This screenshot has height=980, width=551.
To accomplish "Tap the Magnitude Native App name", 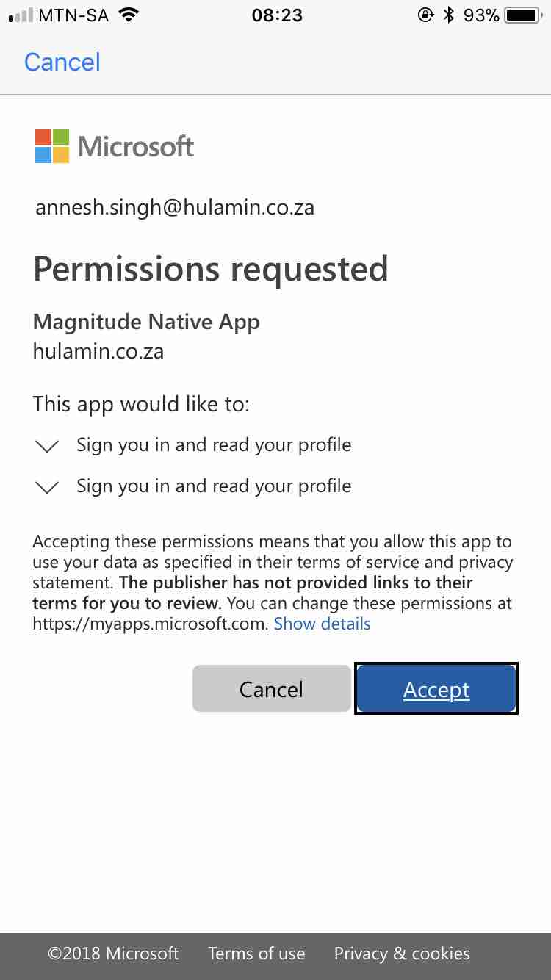I will (146, 322).
